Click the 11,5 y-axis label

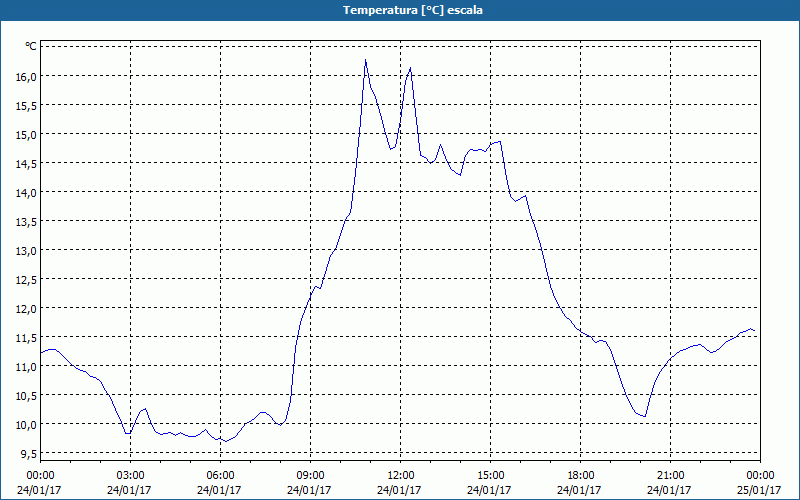[28, 337]
